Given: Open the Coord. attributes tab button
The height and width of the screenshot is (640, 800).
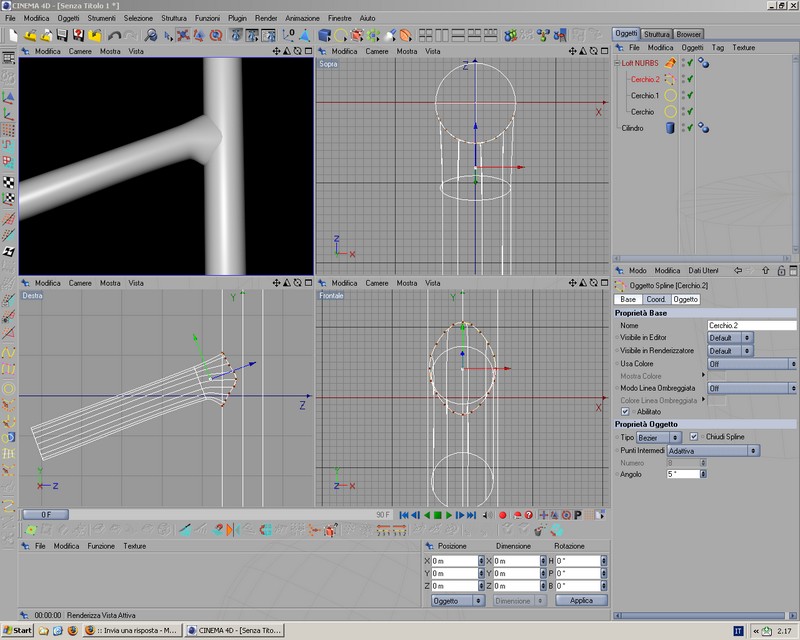Looking at the screenshot, I should 656,299.
